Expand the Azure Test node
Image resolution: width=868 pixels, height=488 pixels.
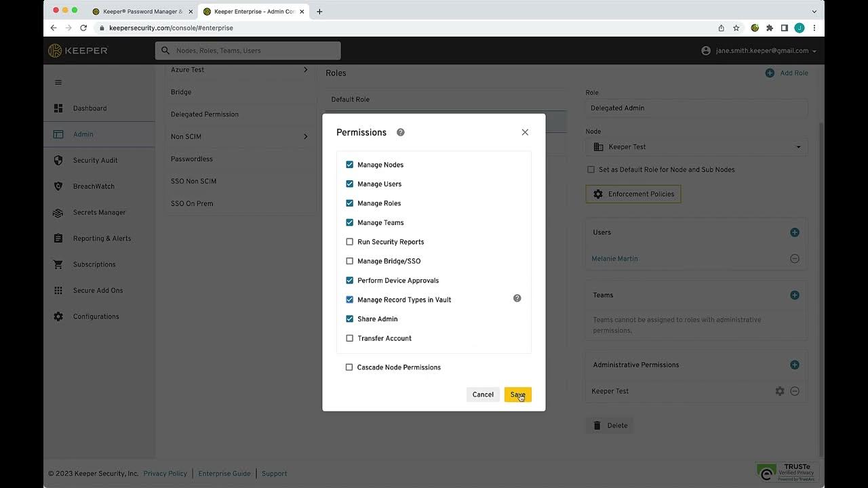tap(305, 70)
